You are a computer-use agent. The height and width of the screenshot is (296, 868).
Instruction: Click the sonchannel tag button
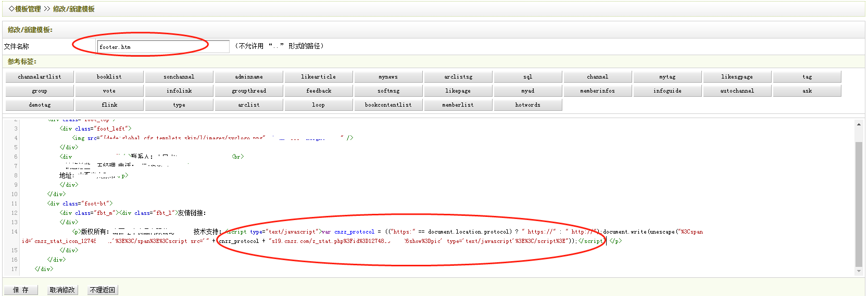tap(179, 77)
